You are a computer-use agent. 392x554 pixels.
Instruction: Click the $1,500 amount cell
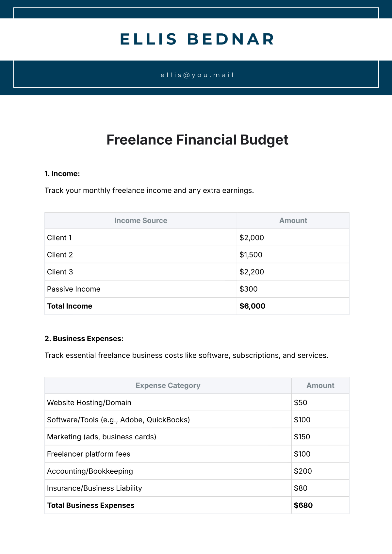tap(251, 255)
